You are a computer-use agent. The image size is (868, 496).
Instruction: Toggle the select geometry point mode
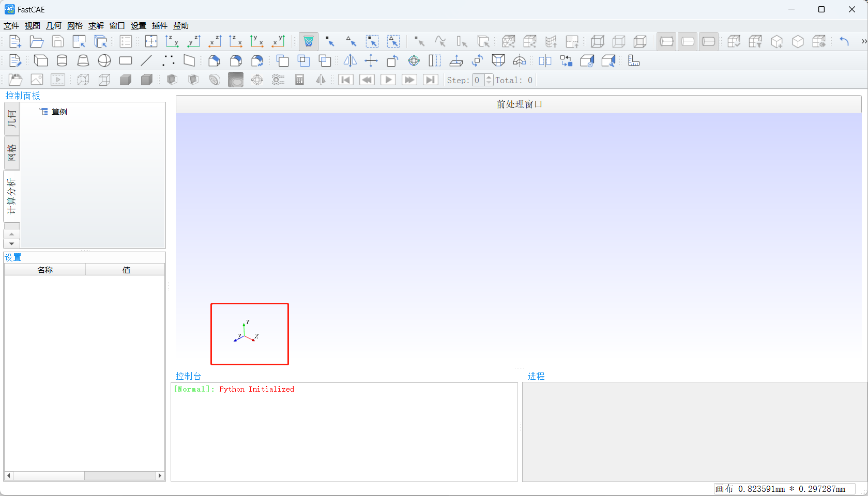tap(419, 41)
